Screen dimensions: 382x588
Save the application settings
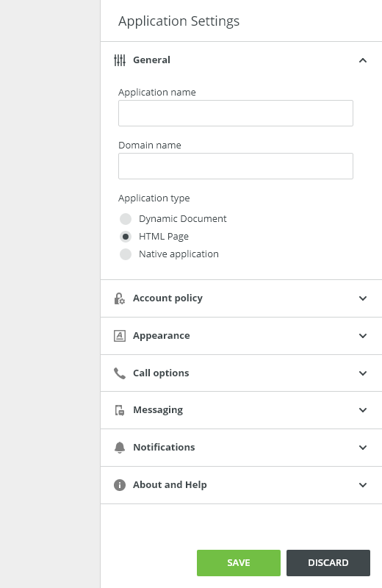click(239, 562)
